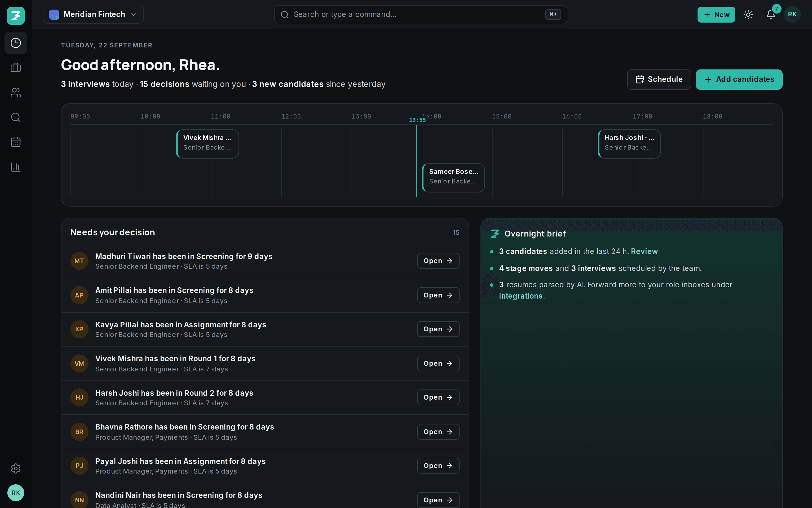
Task: Click '3 interviews' in the summary line
Action: [x=85, y=84]
